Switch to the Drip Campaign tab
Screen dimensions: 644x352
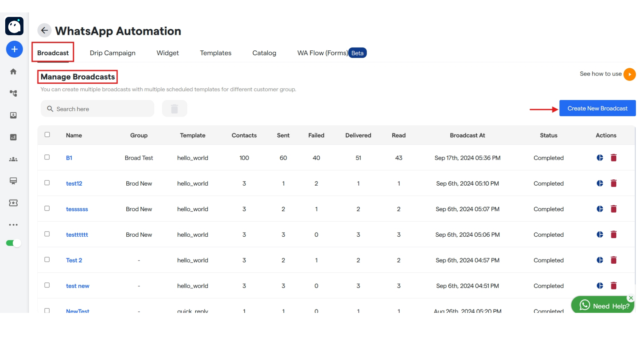(x=113, y=53)
